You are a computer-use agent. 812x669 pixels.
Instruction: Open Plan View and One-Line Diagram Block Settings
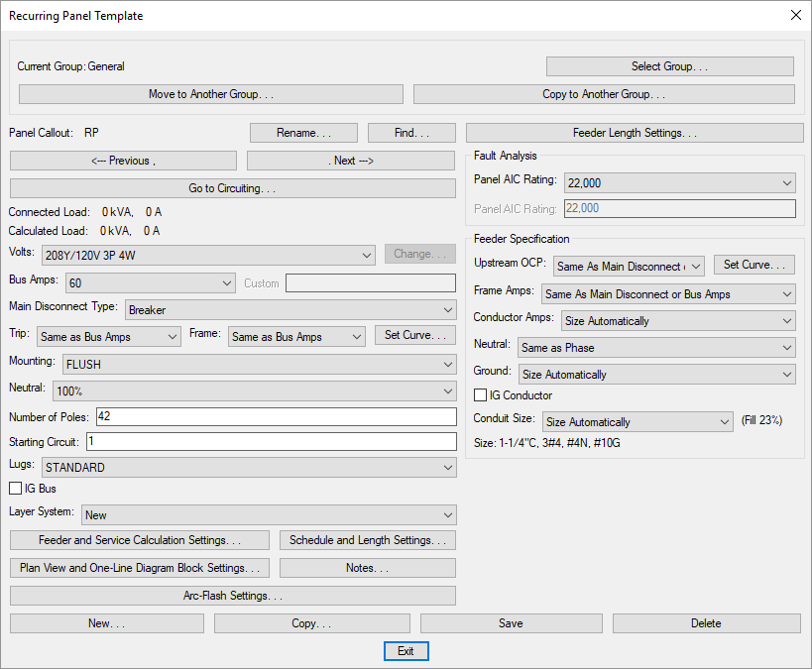pos(140,568)
